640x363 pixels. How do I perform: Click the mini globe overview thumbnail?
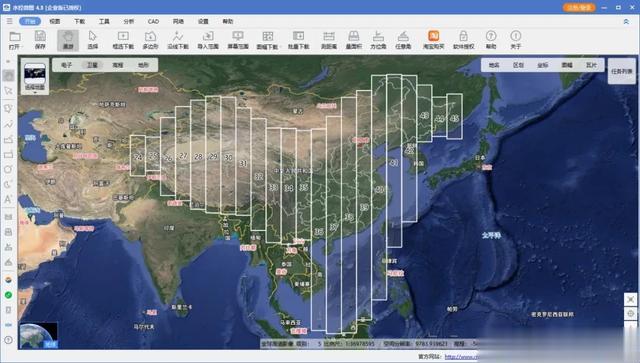(38, 336)
